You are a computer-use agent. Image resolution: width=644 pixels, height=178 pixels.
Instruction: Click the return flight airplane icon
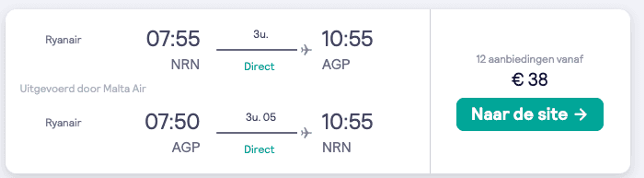pyautogui.click(x=306, y=133)
